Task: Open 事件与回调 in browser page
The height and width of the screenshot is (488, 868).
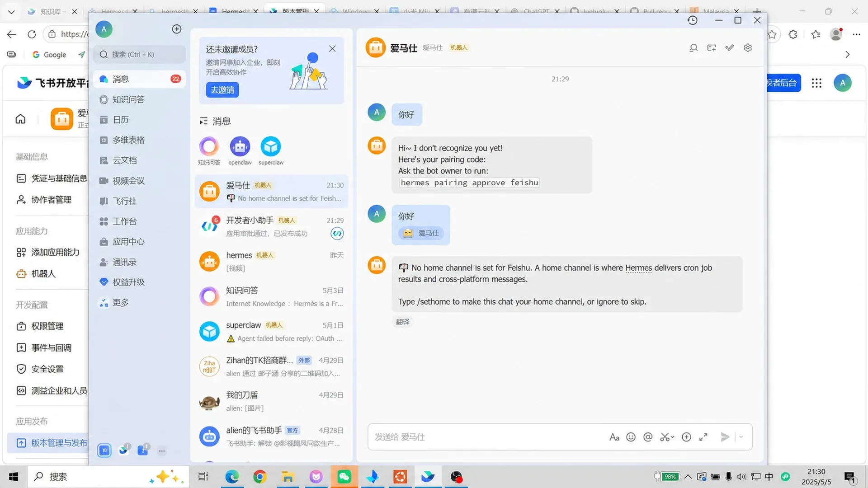Action: point(44,348)
